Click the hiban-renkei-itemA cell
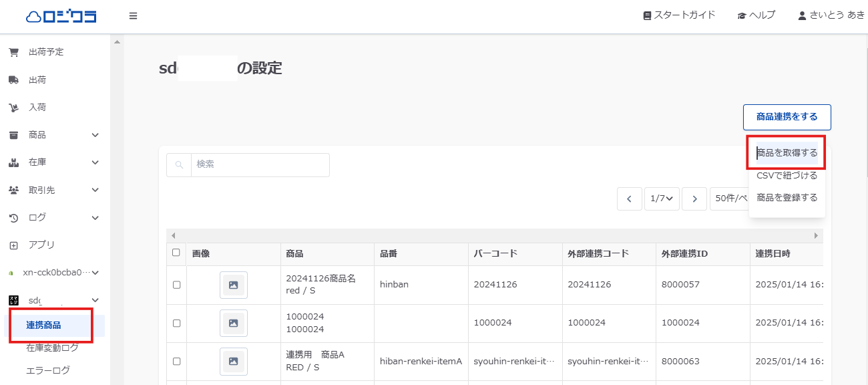868x385 pixels. click(421, 362)
